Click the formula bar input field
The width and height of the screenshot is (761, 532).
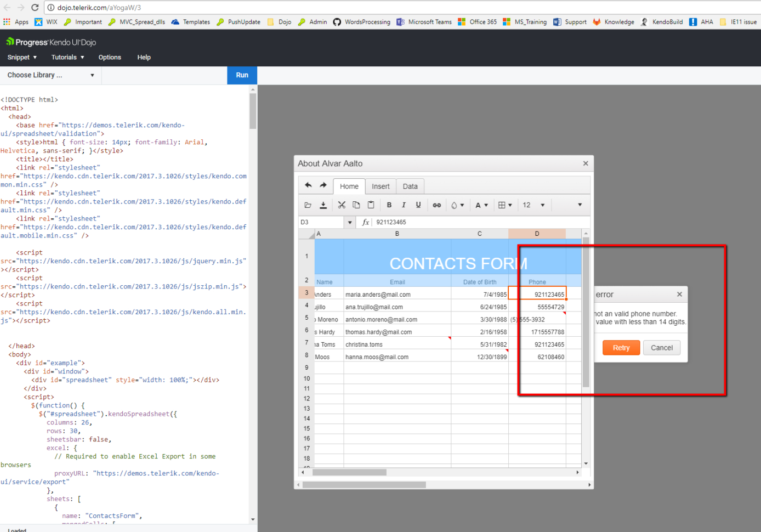477,222
